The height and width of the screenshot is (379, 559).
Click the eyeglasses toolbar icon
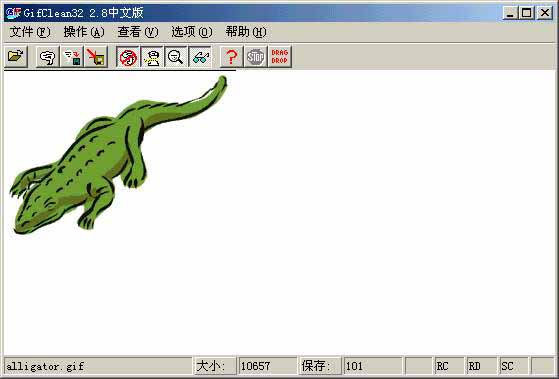point(200,57)
